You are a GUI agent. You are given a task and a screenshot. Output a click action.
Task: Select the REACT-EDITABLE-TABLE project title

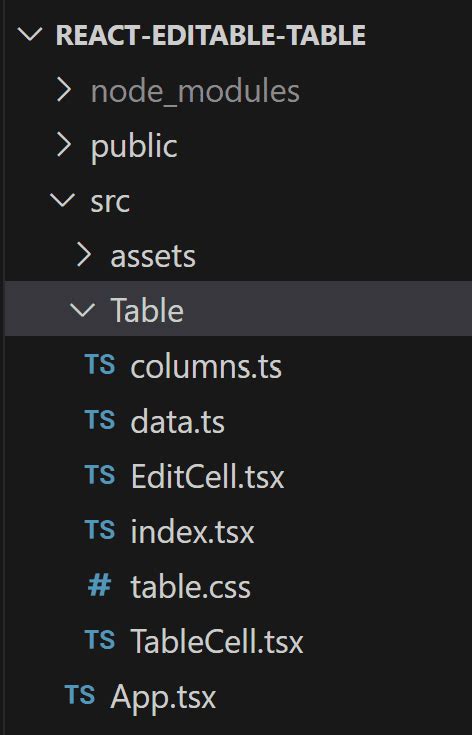211,36
